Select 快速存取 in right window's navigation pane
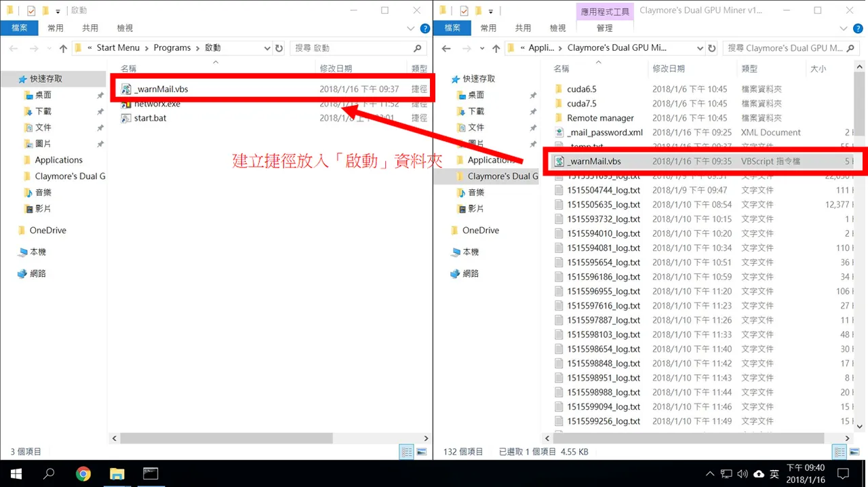This screenshot has height=487, width=868. (x=479, y=79)
